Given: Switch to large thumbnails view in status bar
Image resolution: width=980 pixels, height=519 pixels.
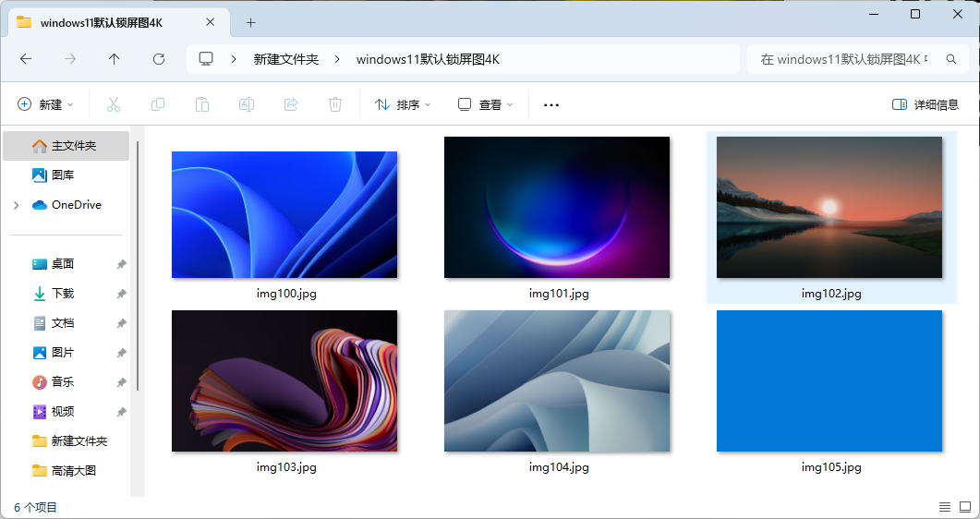Looking at the screenshot, I should [965, 507].
